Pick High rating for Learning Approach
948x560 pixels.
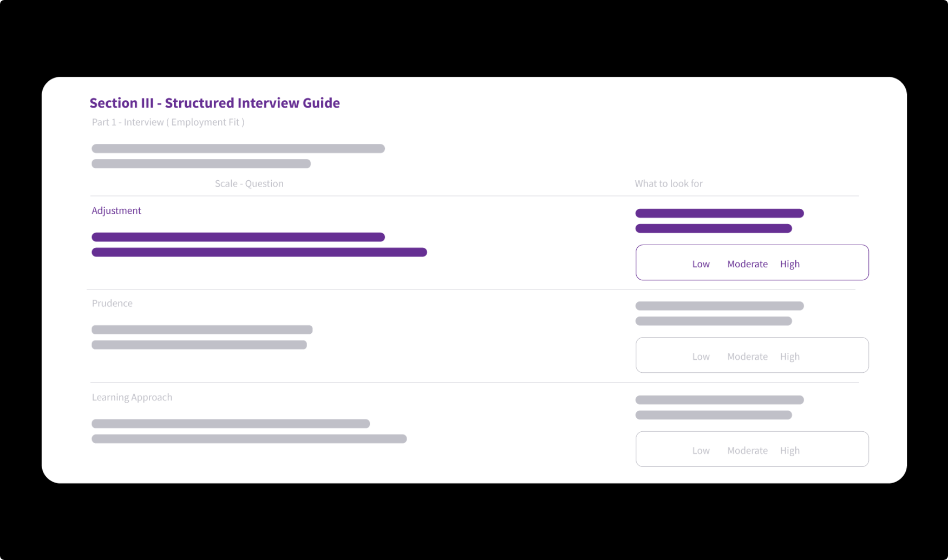coord(789,451)
